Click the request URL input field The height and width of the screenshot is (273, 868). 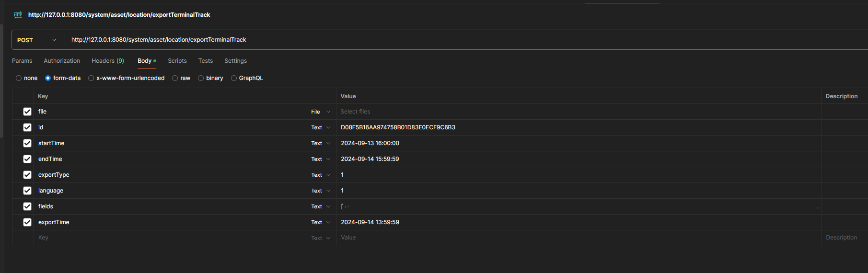(431, 40)
